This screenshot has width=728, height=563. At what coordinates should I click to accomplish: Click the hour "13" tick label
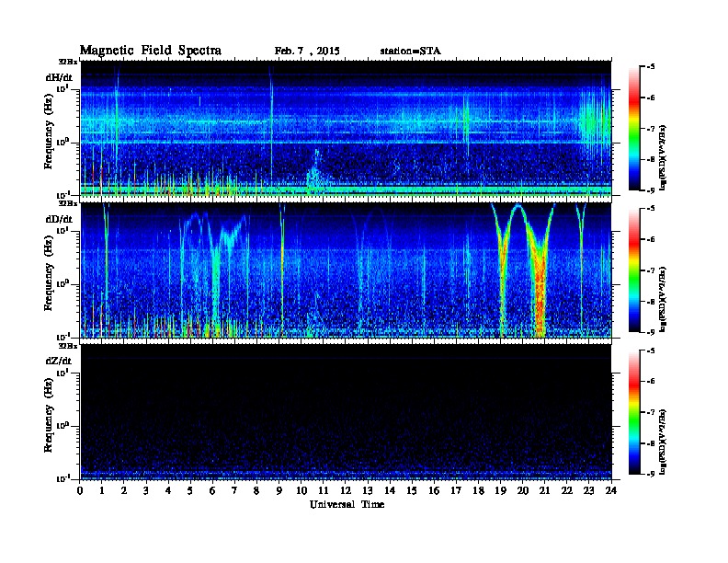pyautogui.click(x=368, y=490)
